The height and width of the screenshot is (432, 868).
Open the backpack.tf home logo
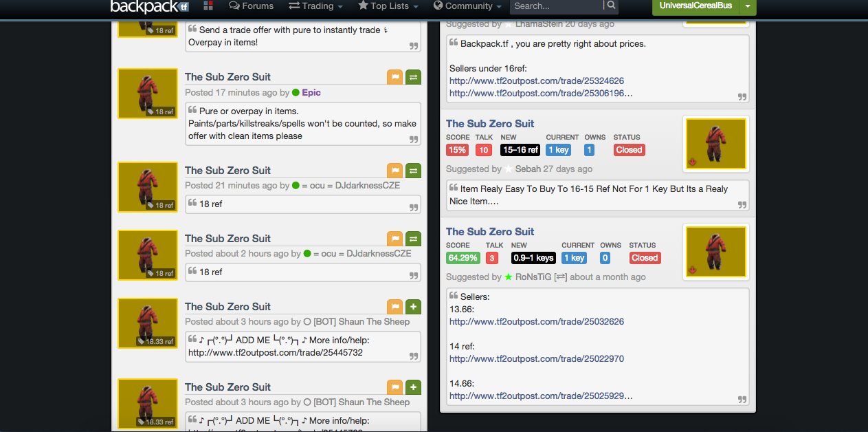[x=149, y=6]
